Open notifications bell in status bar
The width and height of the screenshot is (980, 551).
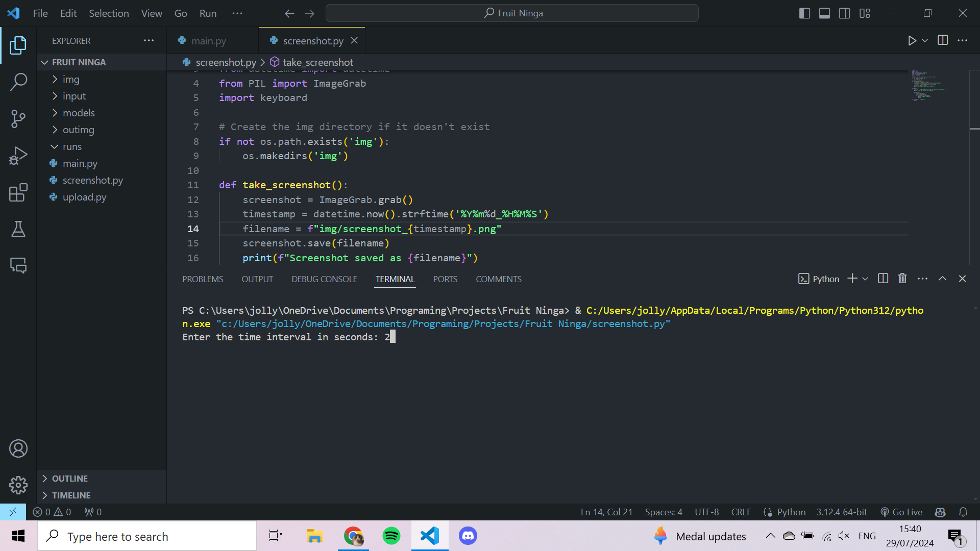click(x=963, y=512)
